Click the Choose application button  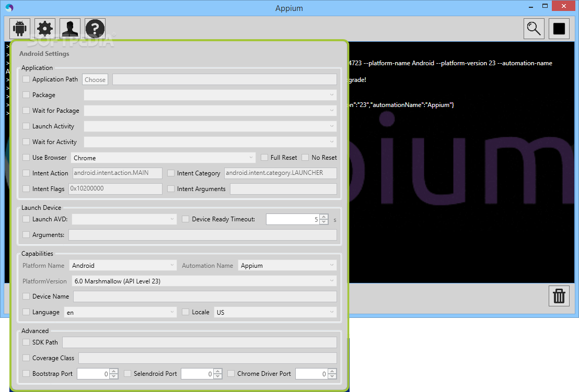coord(95,80)
